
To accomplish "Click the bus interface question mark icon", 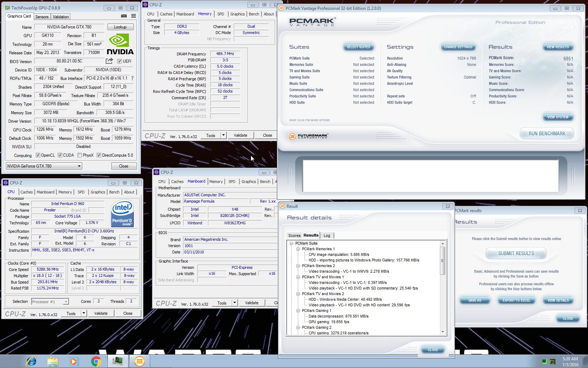I will 132,78.
